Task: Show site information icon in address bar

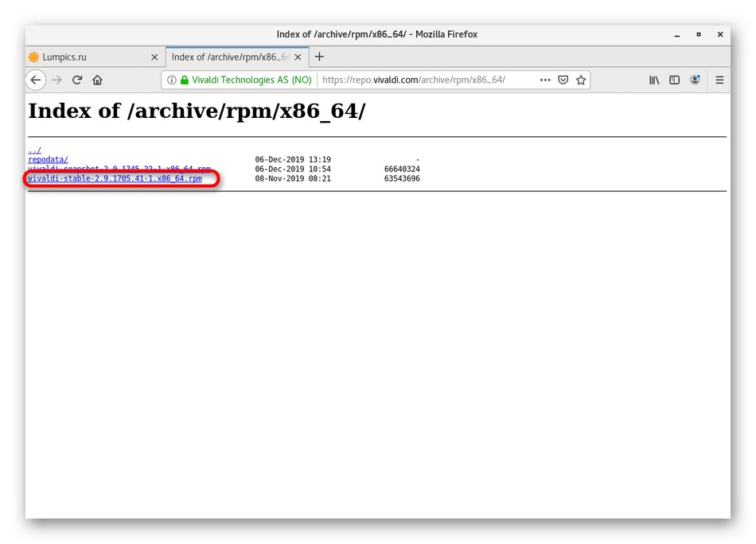Action: pyautogui.click(x=171, y=80)
